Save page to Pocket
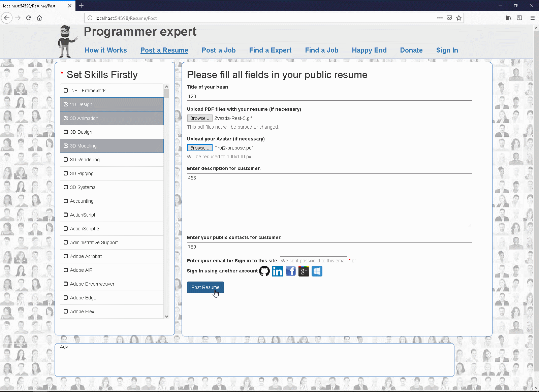539x392 pixels. [x=449, y=18]
